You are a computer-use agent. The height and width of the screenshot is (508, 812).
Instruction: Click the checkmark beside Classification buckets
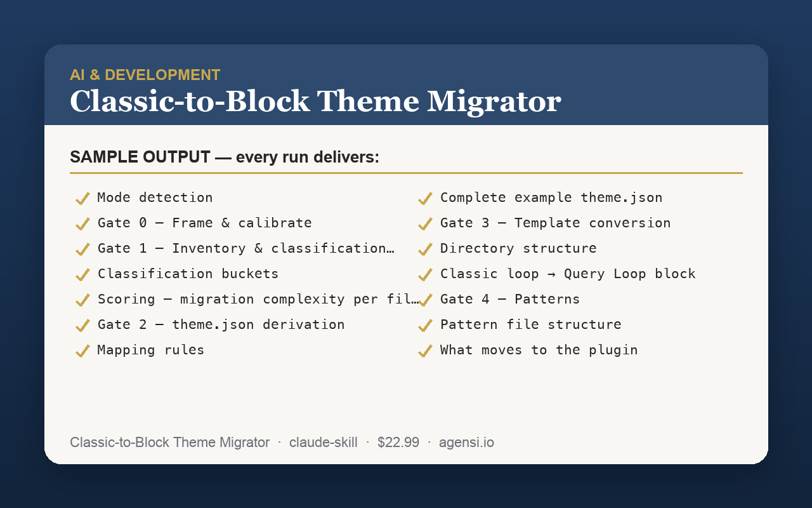tap(82, 275)
